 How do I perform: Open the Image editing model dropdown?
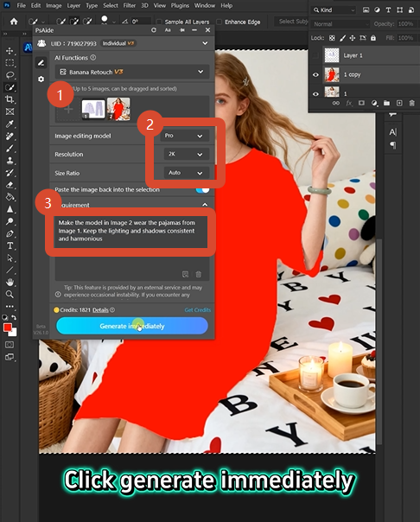point(185,136)
